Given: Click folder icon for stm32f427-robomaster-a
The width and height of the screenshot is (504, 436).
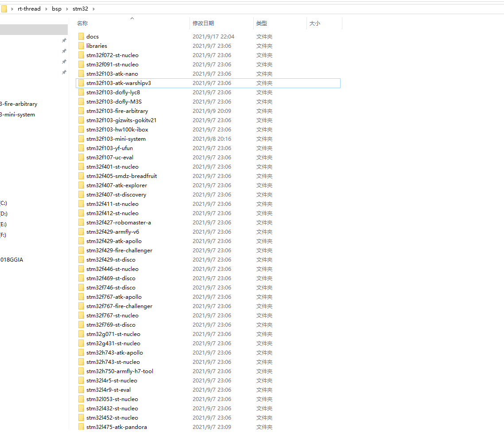Looking at the screenshot, I should tap(81, 222).
